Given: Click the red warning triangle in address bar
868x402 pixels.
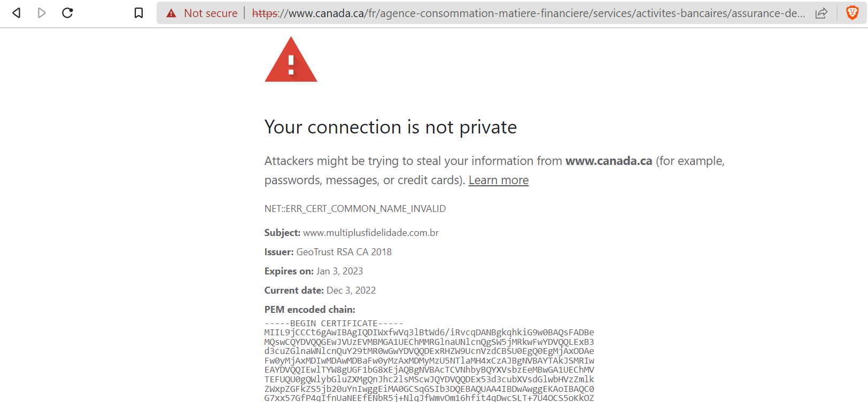Looking at the screenshot, I should coord(171,13).
